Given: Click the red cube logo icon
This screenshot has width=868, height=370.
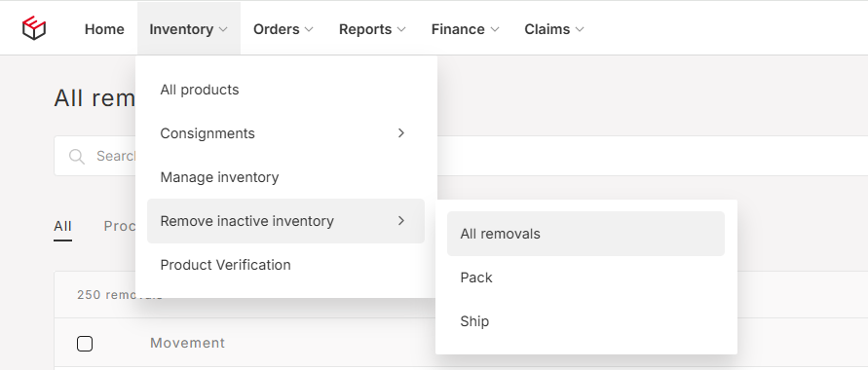Looking at the screenshot, I should pyautogui.click(x=34, y=28).
